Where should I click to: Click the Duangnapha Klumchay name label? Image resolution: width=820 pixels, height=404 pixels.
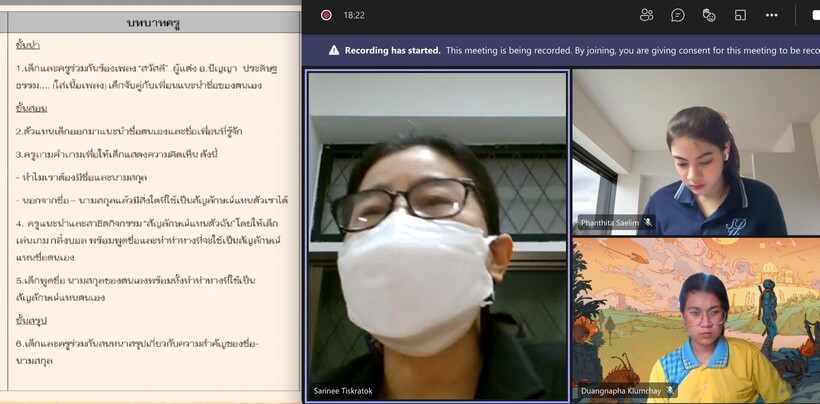(621, 390)
